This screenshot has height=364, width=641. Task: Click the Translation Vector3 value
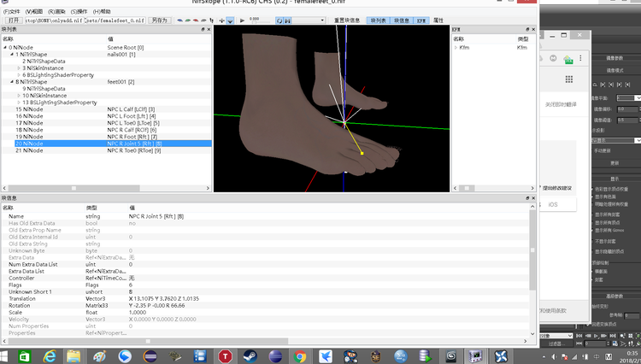coord(164,299)
